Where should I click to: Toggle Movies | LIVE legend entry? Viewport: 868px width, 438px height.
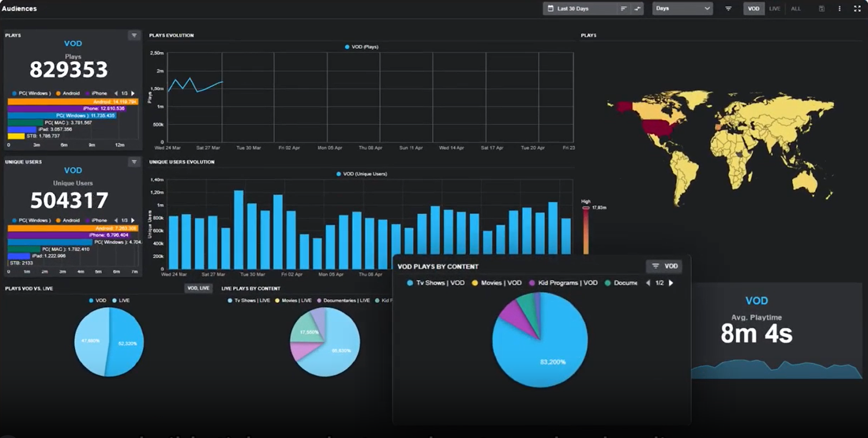(293, 300)
